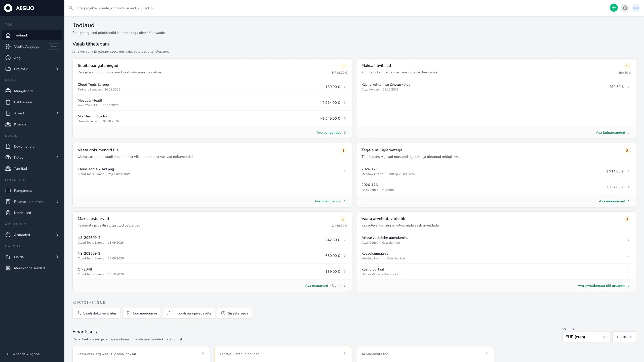Click the Töölaud home icon
The image size is (644, 362).
click(8, 35)
